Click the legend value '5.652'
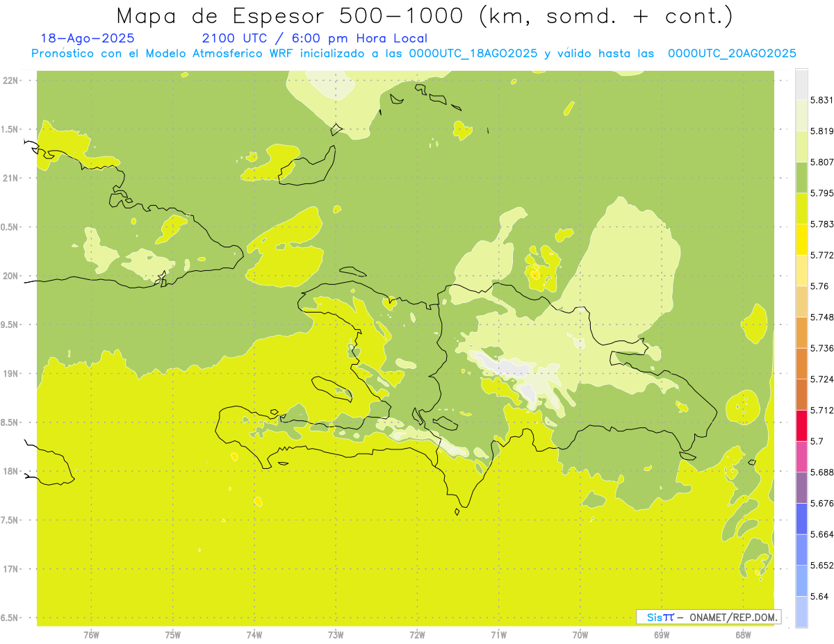 coord(821,565)
